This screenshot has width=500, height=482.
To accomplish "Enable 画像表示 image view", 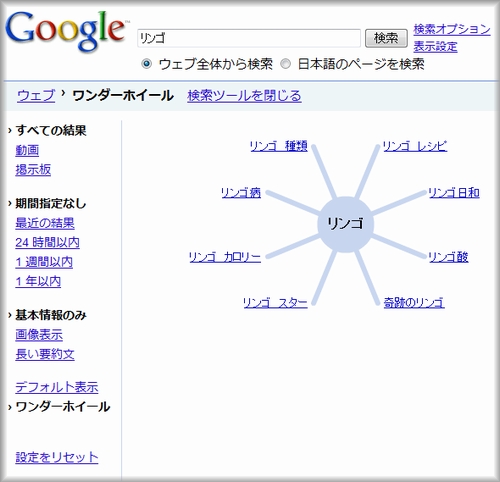I will (39, 334).
